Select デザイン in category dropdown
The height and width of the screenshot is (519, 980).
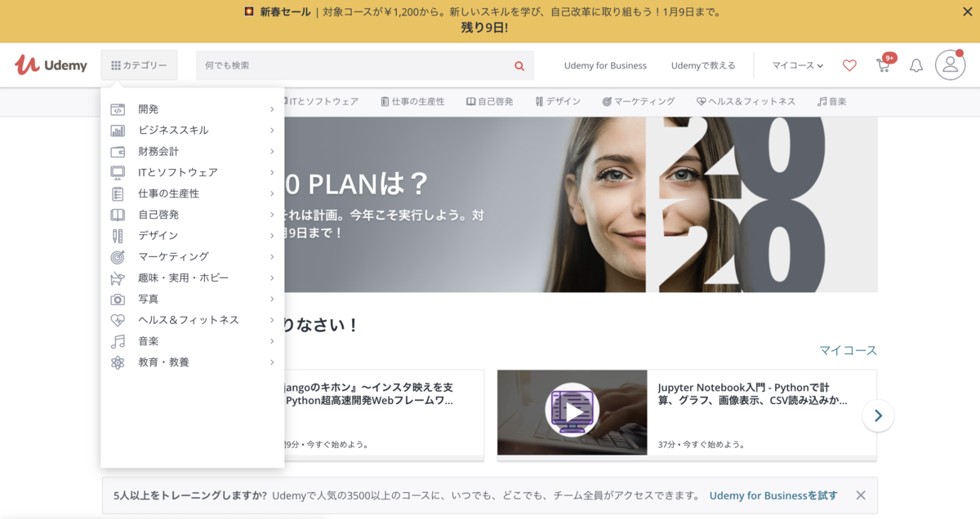point(158,235)
